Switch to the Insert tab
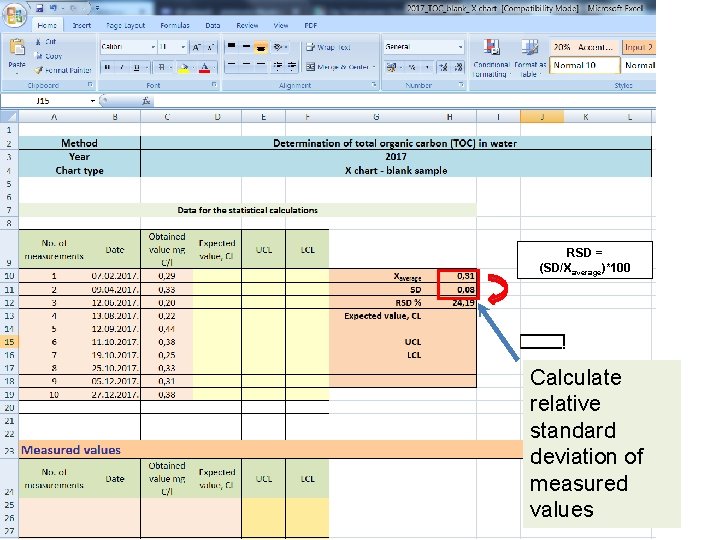 (x=81, y=25)
